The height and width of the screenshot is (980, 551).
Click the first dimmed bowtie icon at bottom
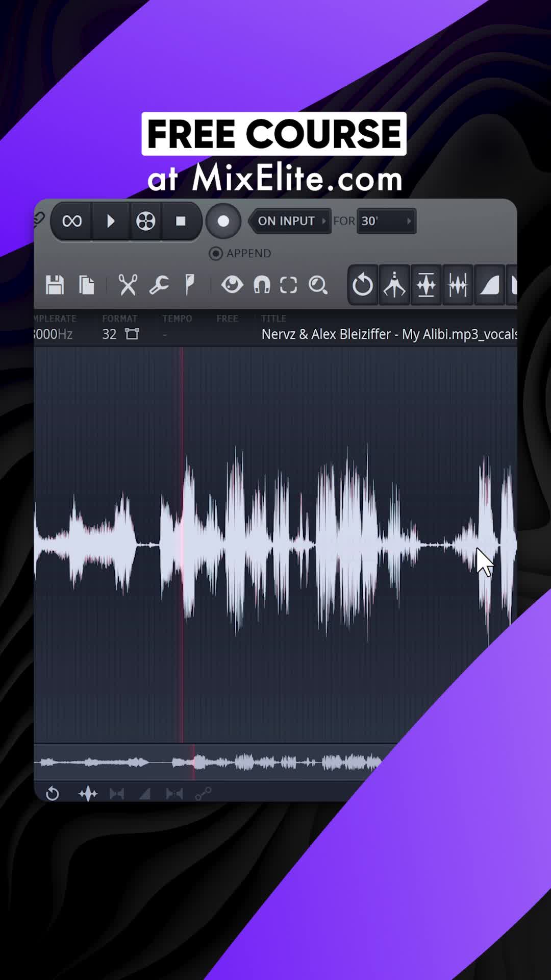pos(117,794)
